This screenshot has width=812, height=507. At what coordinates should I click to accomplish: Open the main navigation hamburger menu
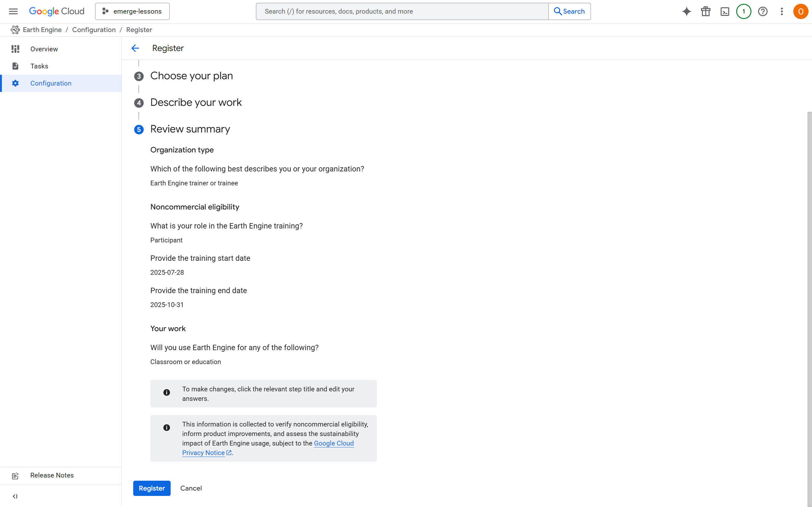click(x=13, y=11)
